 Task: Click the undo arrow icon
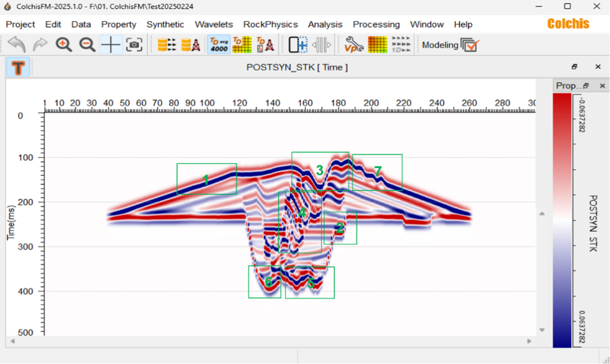click(17, 44)
